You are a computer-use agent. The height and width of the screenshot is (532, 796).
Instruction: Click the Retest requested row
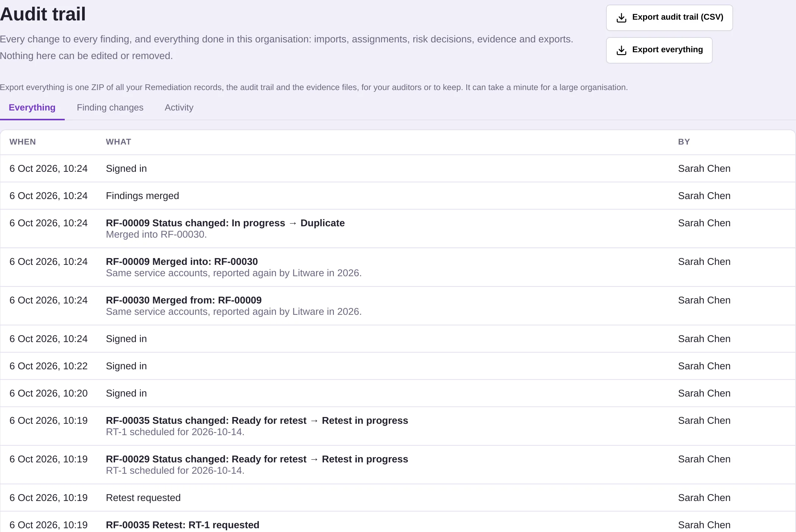click(397, 498)
